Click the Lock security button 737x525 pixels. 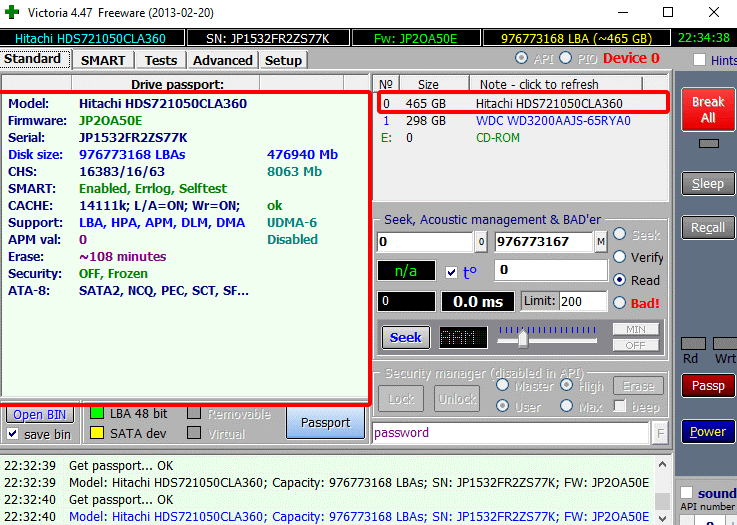[x=401, y=399]
